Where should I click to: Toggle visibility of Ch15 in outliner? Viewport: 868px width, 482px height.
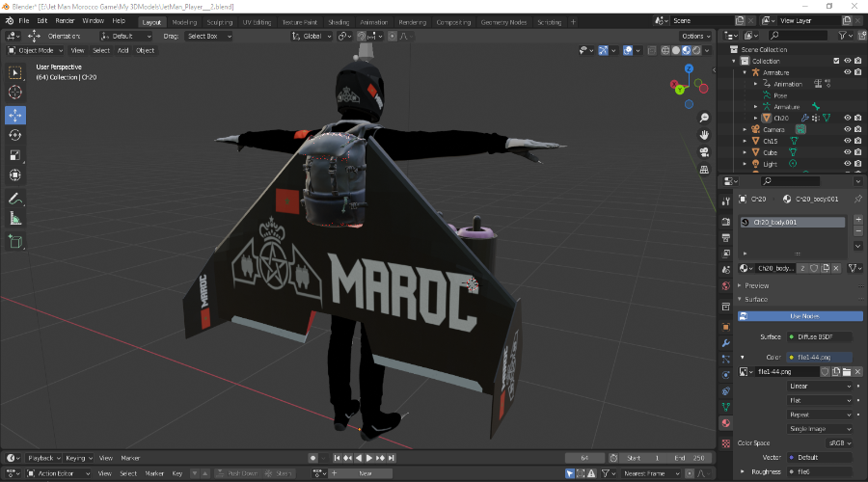848,141
